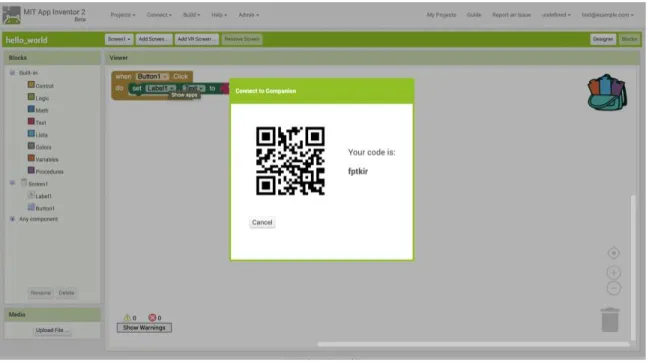Click the Your code is label

(371, 152)
